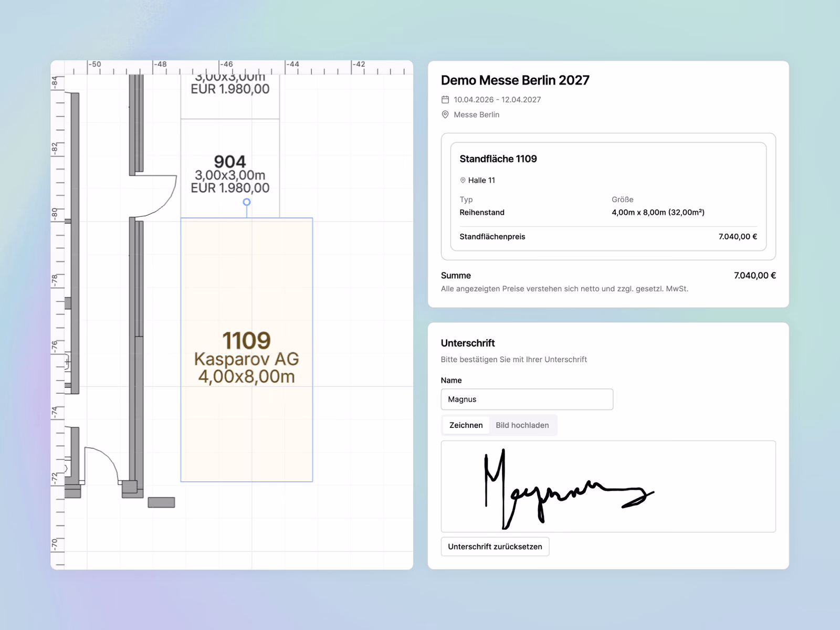Click the calendar icon beside the event dates
Screen dimensions: 840x630
[x=445, y=99]
